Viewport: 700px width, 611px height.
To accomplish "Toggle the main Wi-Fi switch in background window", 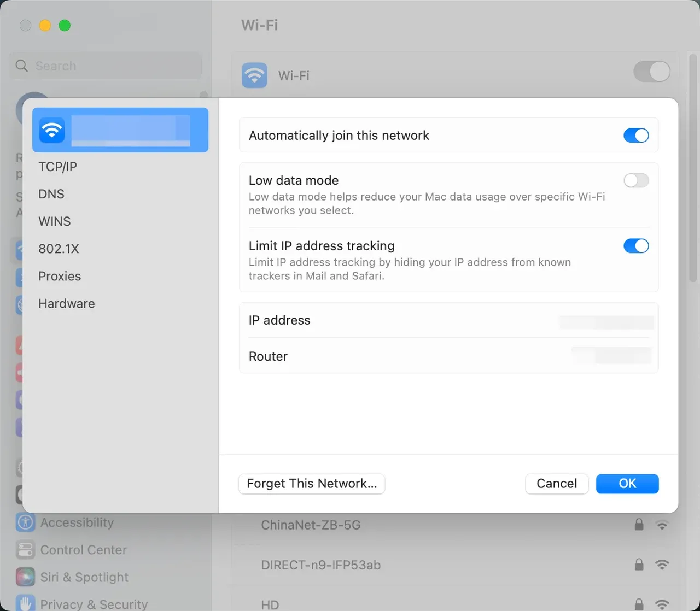I will coord(652,72).
